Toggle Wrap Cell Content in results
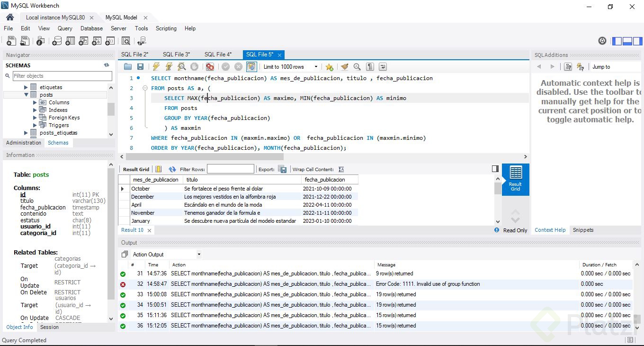The height and width of the screenshot is (346, 644). (x=341, y=169)
